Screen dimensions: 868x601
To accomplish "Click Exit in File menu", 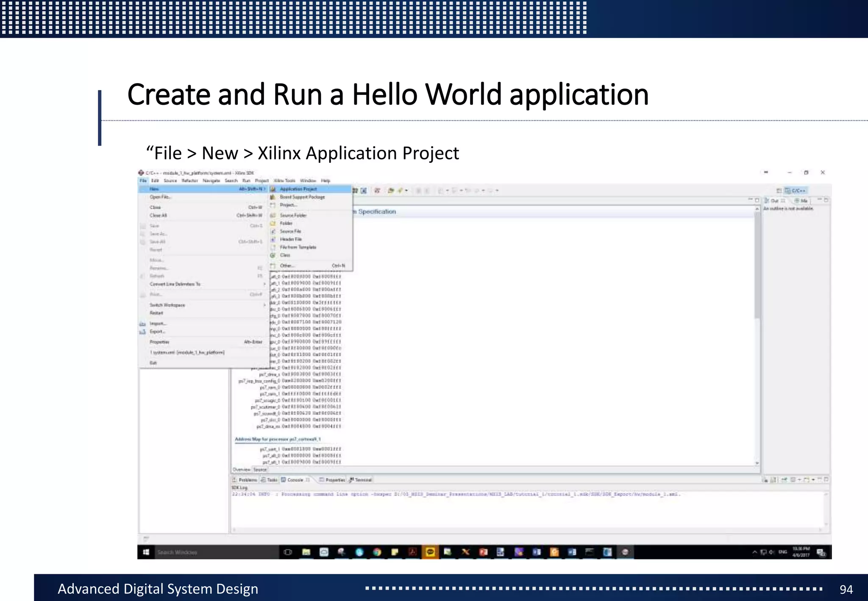I will [203, 363].
